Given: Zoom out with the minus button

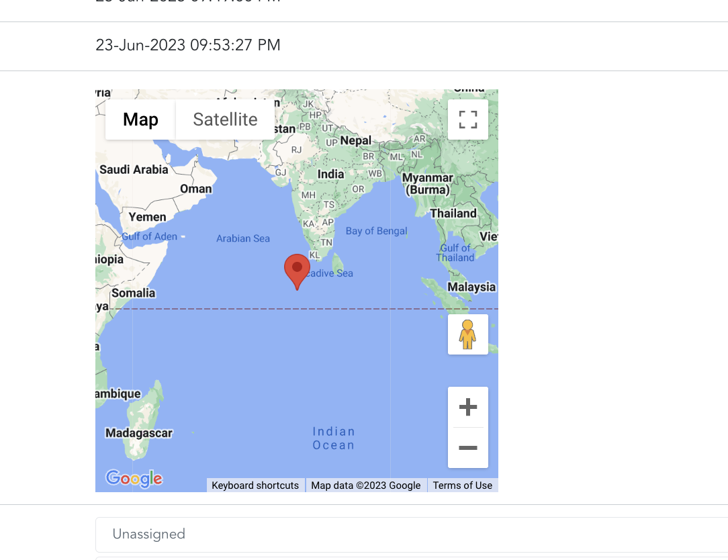Looking at the screenshot, I should [468, 448].
